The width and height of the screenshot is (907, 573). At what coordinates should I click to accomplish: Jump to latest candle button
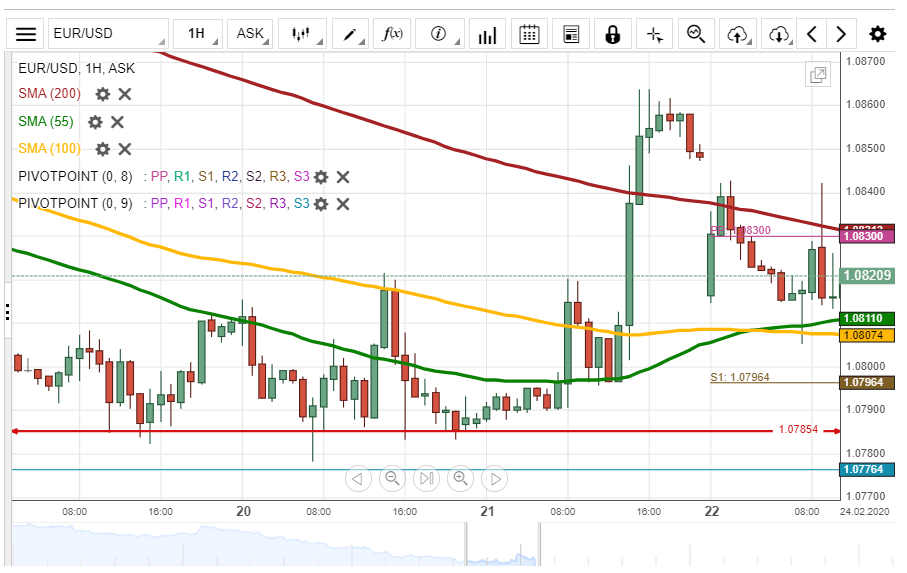click(x=426, y=479)
